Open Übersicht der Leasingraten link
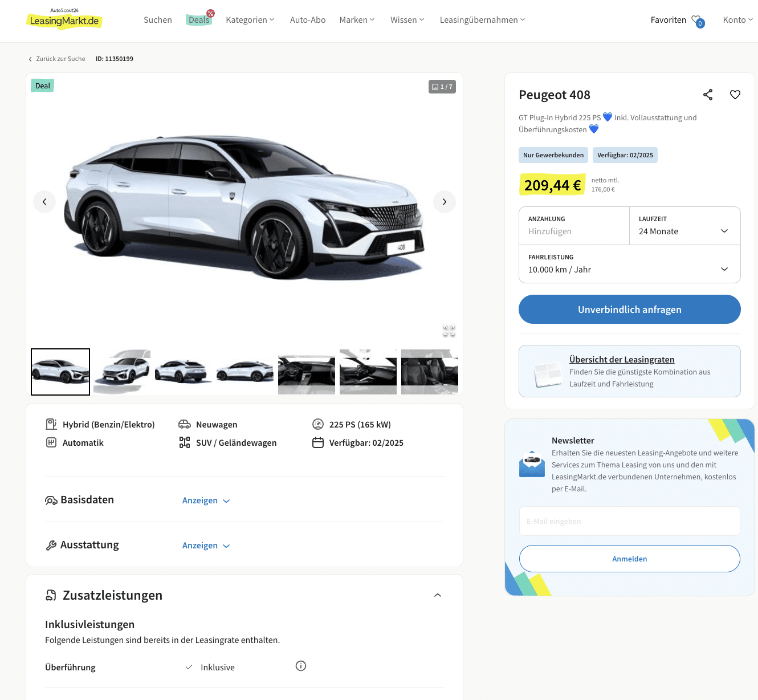 coord(622,360)
